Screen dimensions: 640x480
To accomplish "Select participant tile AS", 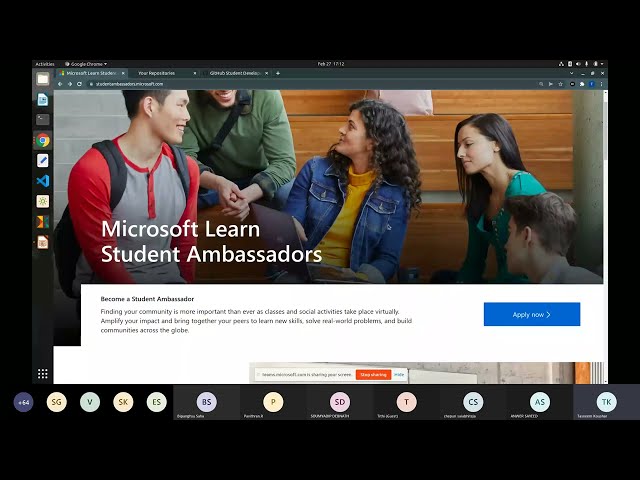I will coord(540,402).
